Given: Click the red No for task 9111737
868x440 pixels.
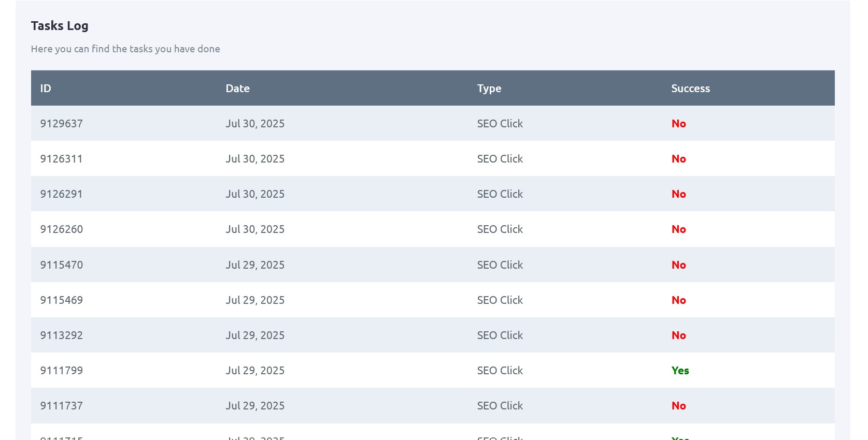Looking at the screenshot, I should [x=678, y=406].
